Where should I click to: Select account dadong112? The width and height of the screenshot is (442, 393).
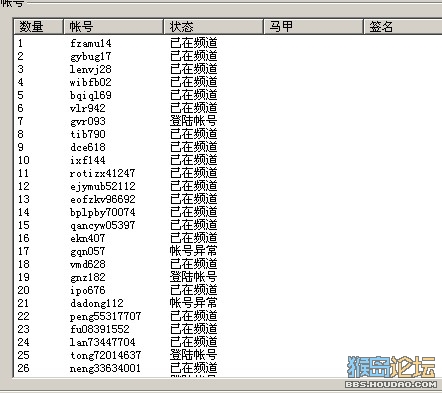pyautogui.click(x=97, y=303)
